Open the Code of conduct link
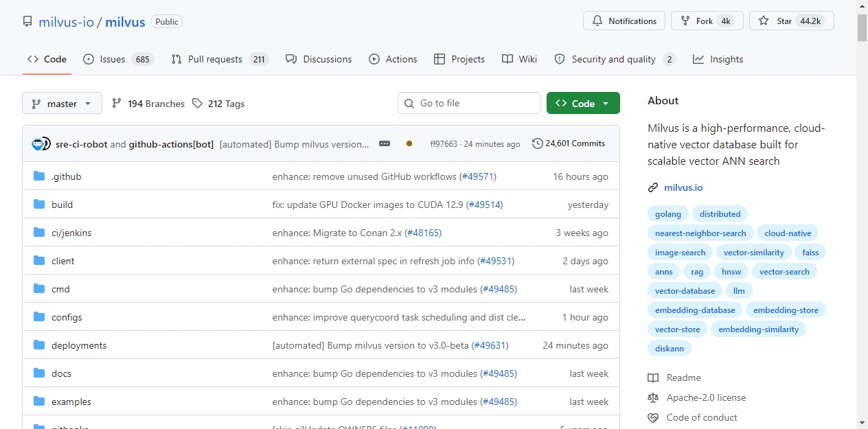The height and width of the screenshot is (429, 868). click(x=692, y=417)
